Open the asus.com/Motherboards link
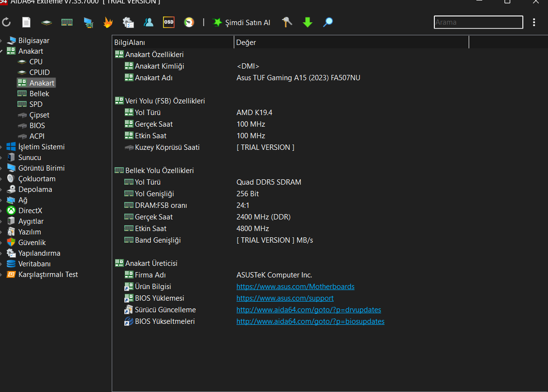548x392 pixels. point(295,287)
